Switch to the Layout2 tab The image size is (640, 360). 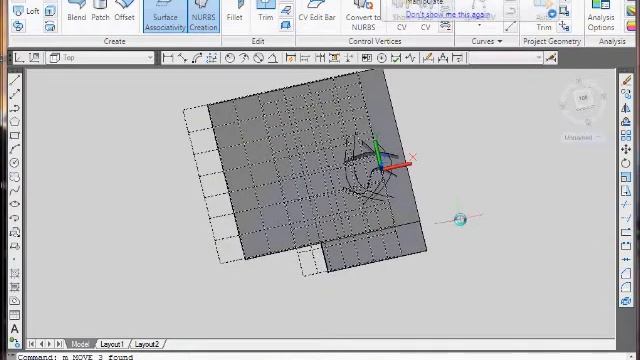(147, 344)
